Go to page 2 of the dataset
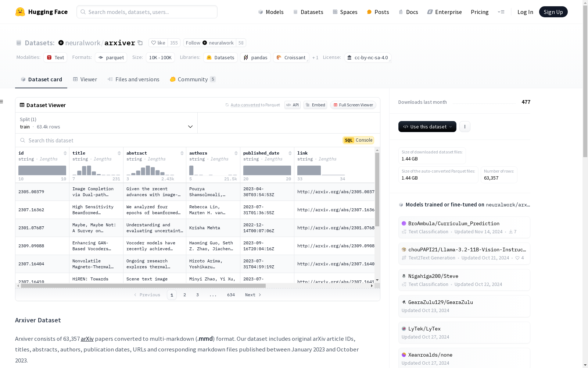 click(184, 295)
